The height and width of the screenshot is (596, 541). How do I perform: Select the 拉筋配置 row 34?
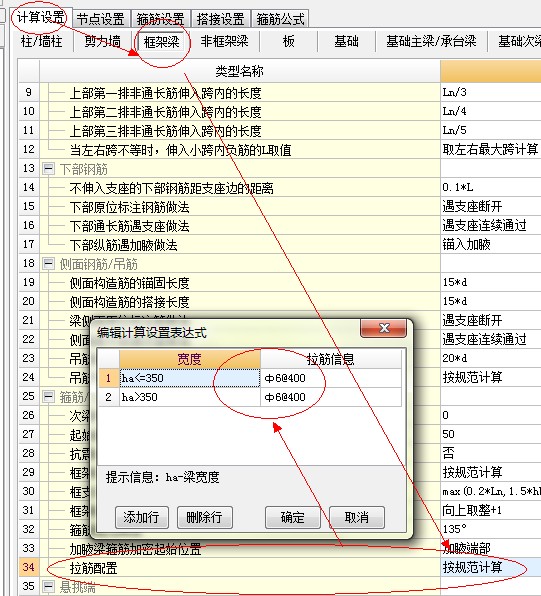tap(240, 567)
